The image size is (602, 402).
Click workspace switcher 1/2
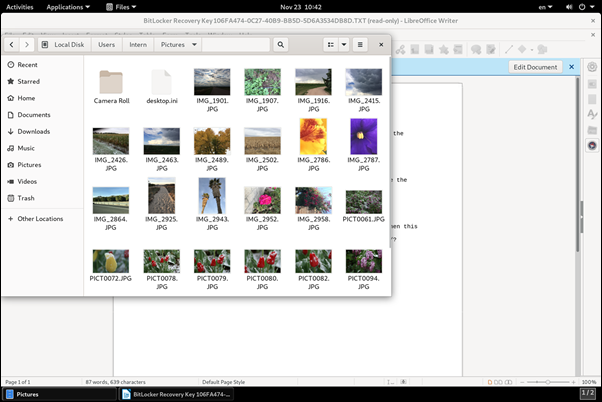coord(588,393)
